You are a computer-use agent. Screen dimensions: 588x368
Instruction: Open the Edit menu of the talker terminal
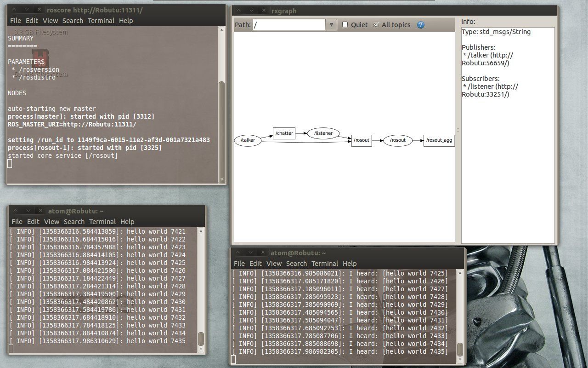(33, 221)
